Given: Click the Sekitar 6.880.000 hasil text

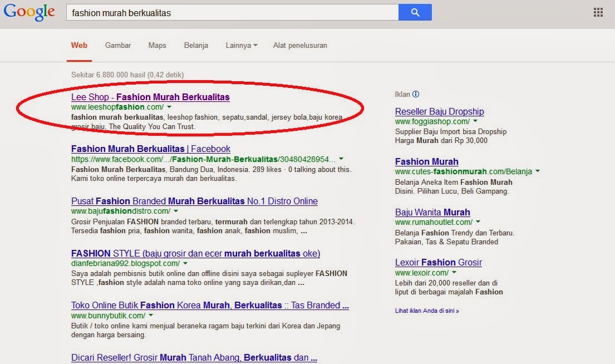Looking at the screenshot, I should click(127, 75).
